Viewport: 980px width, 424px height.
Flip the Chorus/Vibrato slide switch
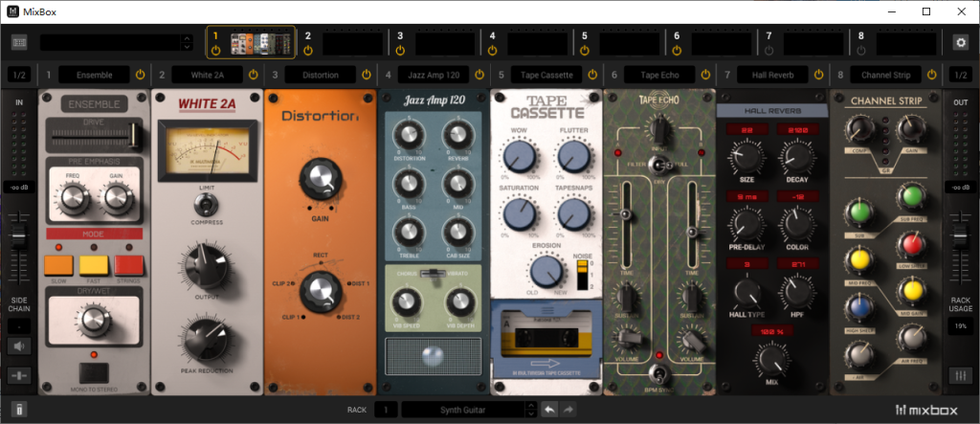434,273
